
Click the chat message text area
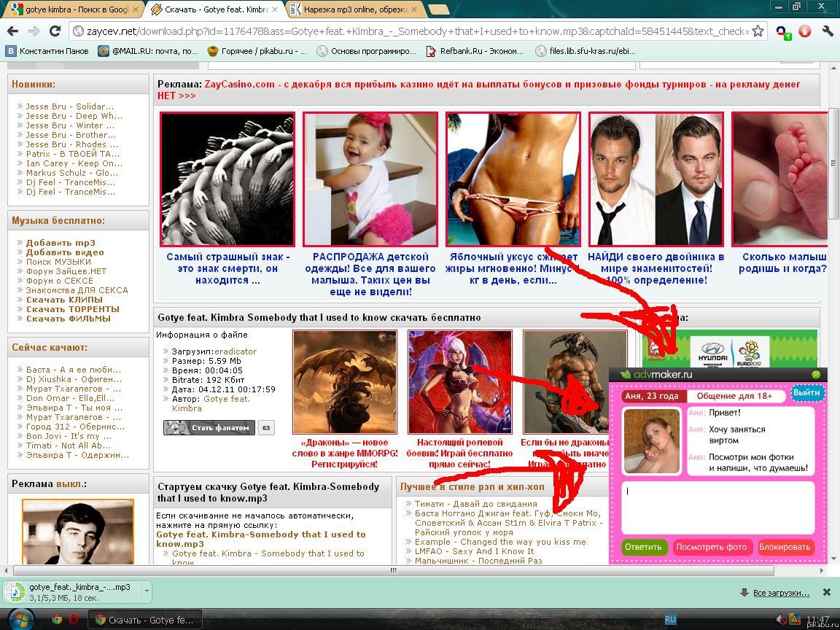717,507
